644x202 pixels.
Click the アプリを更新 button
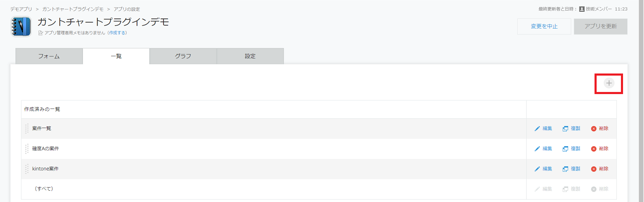coord(601,26)
